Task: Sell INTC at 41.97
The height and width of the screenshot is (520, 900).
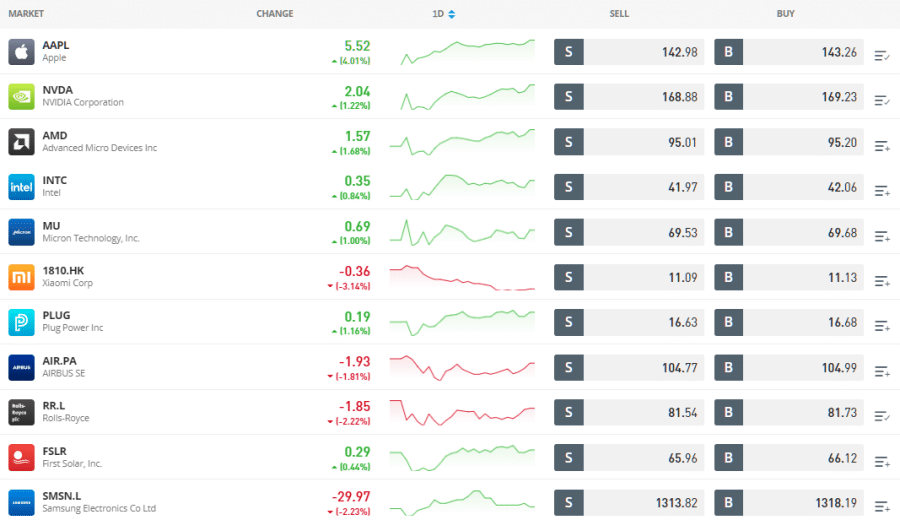Action: (x=629, y=187)
